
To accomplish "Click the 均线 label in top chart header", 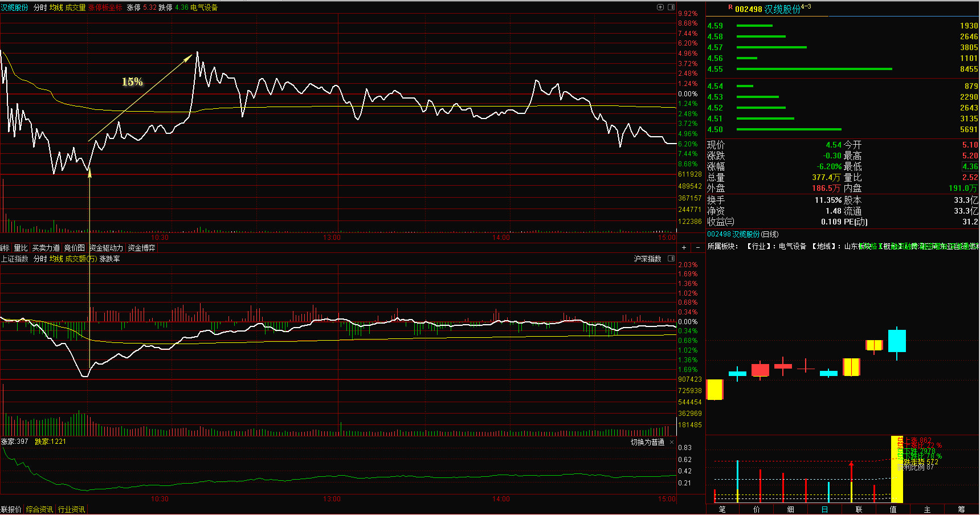I will [56, 7].
